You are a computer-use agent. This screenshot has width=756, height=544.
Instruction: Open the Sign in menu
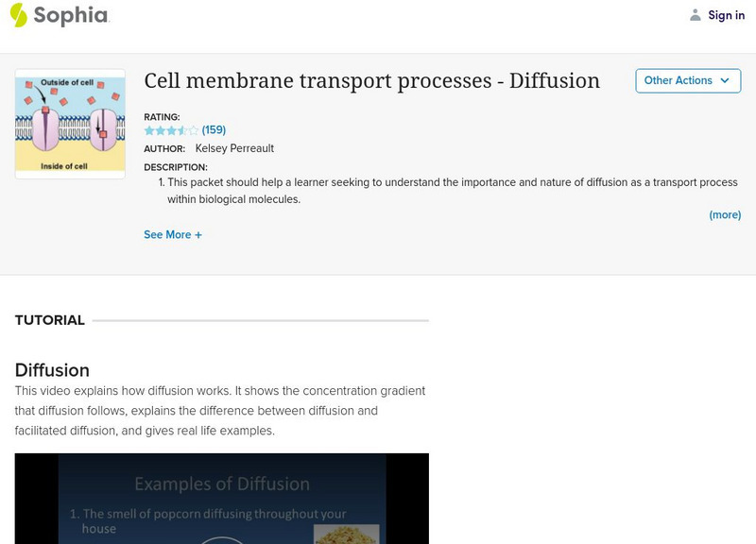[726, 15]
